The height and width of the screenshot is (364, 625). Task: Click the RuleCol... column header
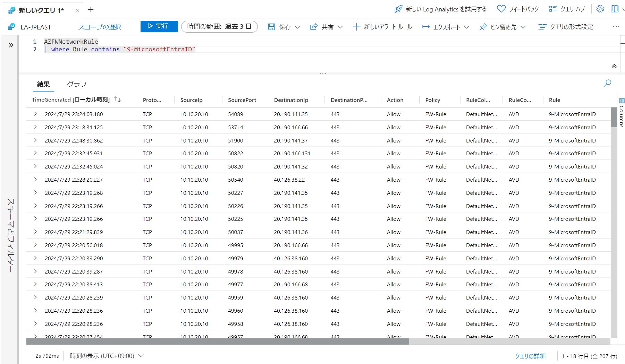pos(478,100)
